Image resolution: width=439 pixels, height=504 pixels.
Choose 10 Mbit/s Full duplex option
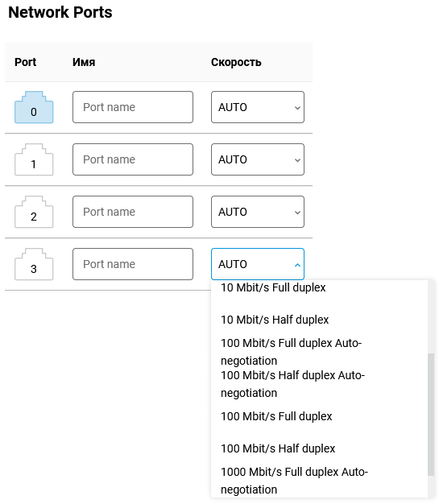(319, 287)
